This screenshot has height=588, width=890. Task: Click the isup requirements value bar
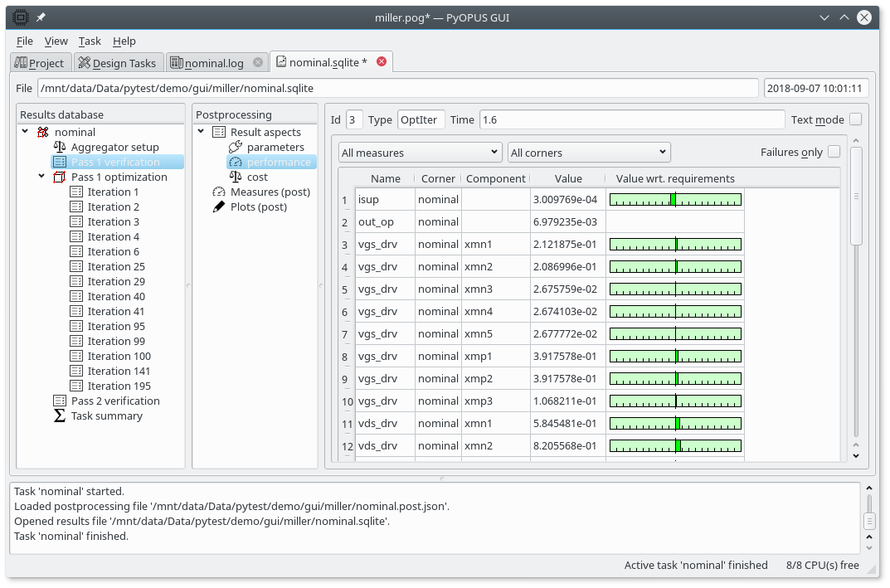(674, 199)
